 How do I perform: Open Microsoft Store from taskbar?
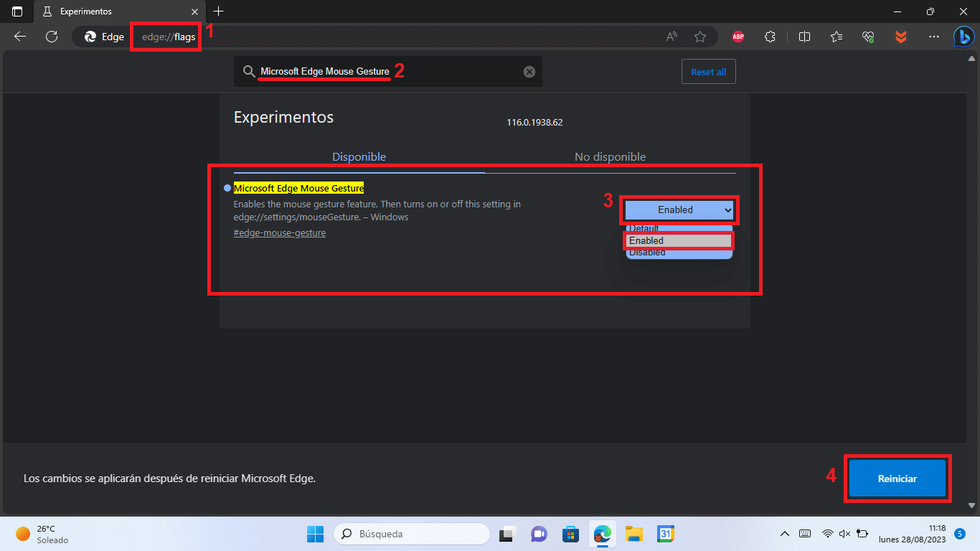click(x=570, y=534)
